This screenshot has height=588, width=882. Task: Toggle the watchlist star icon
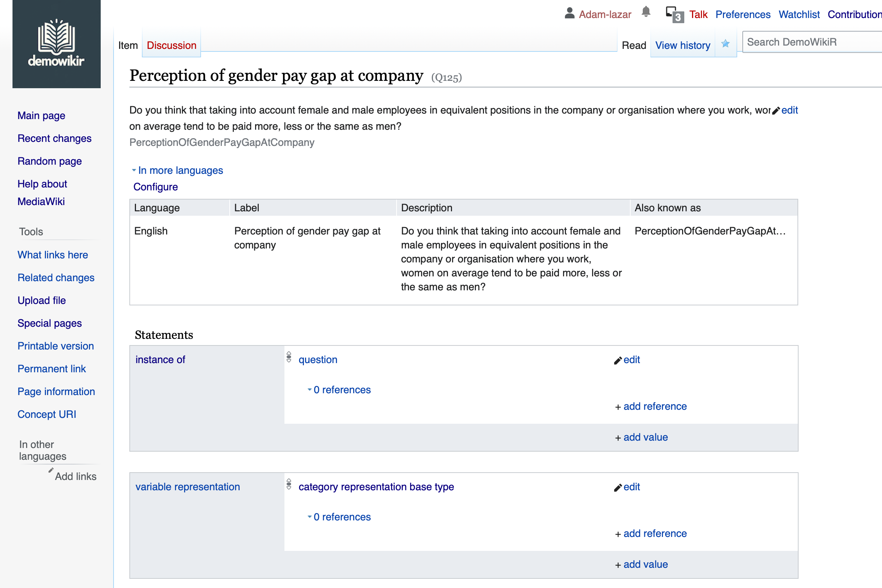725,44
